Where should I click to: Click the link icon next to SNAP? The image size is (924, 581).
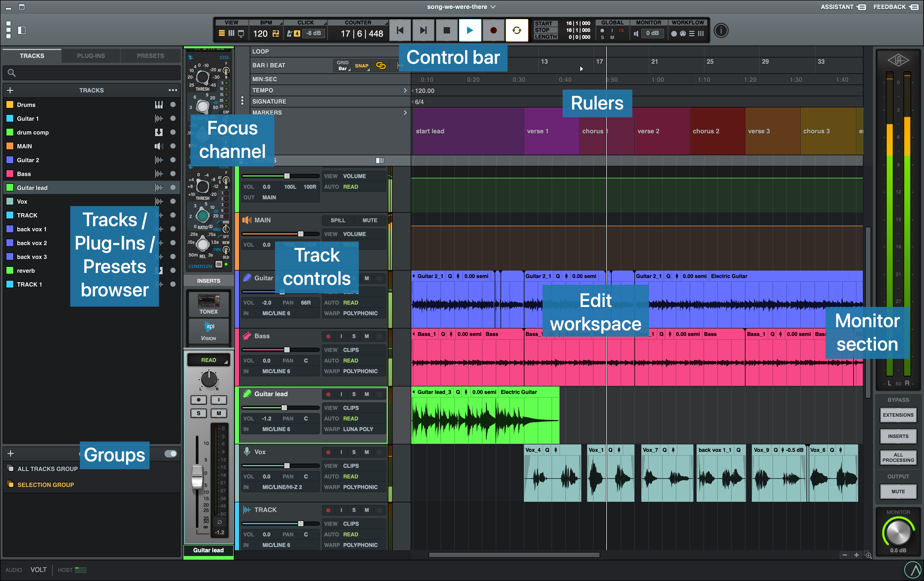[x=381, y=66]
